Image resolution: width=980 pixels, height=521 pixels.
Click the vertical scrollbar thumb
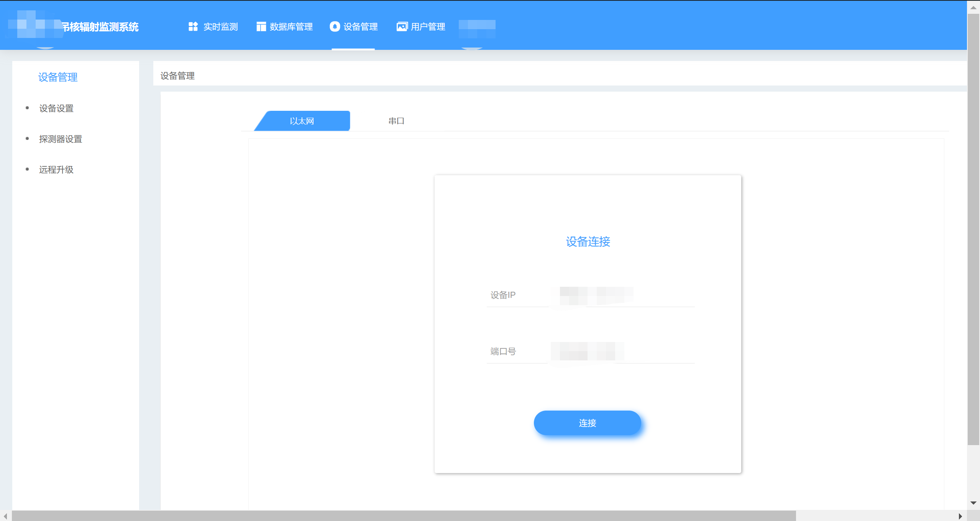pyautogui.click(x=973, y=229)
